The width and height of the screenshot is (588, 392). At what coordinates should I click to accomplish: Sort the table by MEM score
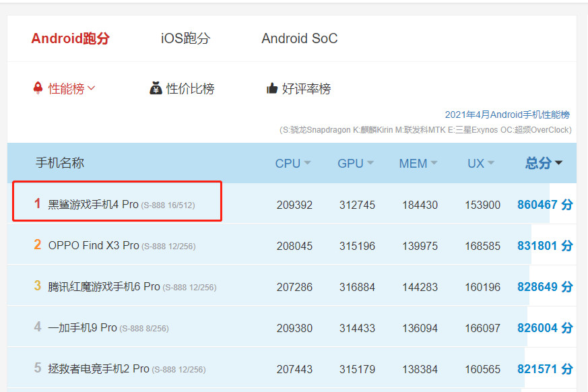418,163
